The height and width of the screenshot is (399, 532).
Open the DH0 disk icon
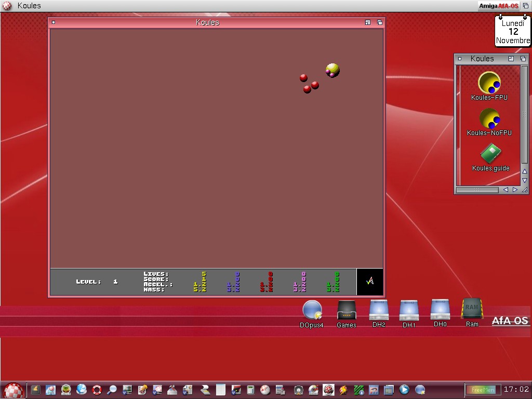(440, 309)
